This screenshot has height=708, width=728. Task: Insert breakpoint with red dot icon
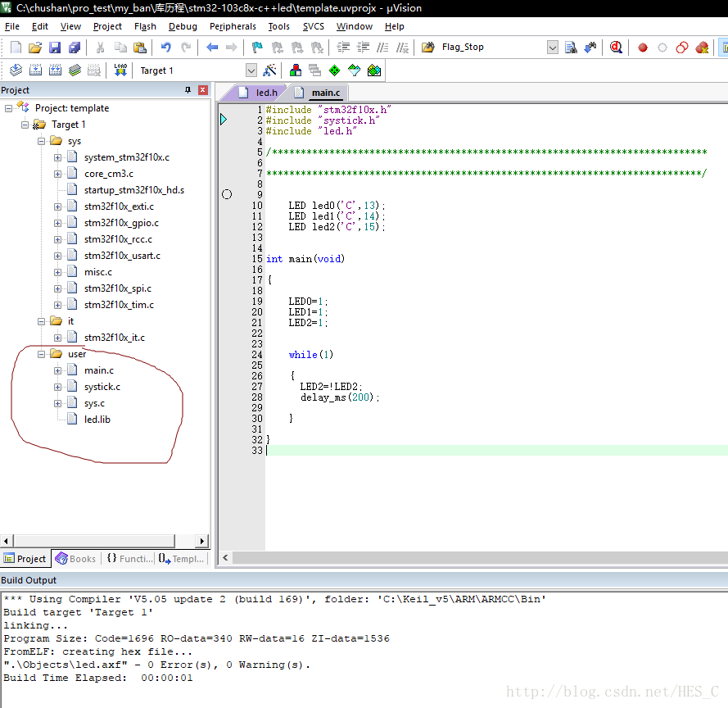click(x=643, y=48)
